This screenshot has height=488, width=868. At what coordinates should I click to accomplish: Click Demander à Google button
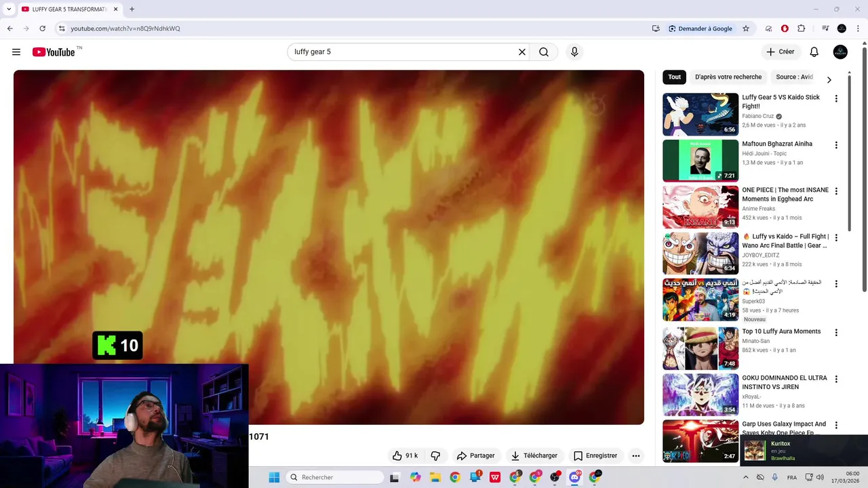coord(700,28)
